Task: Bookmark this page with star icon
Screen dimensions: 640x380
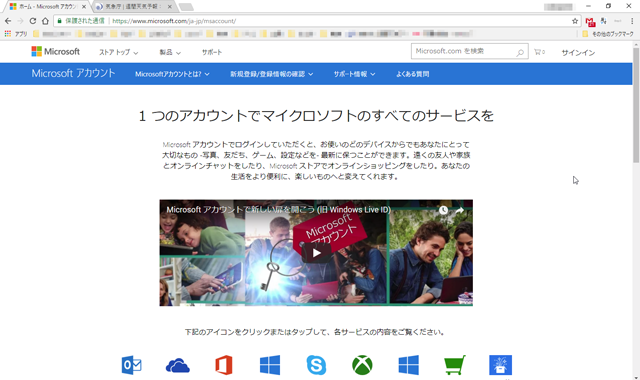Action: click(575, 21)
